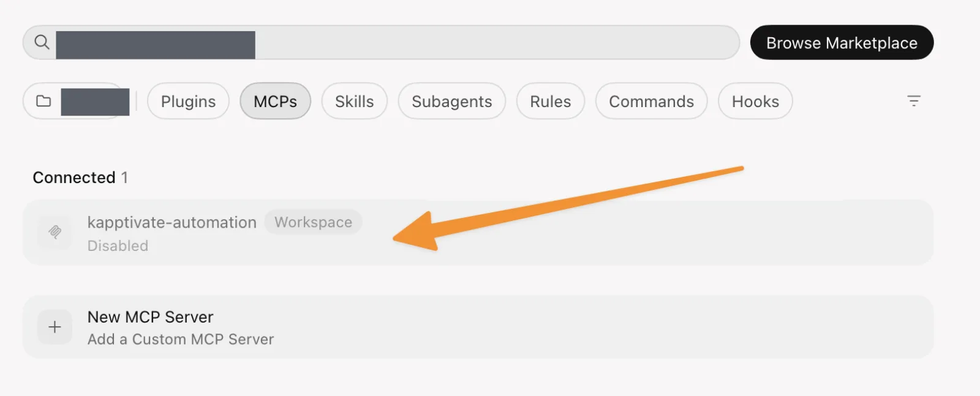Switch to the Skills tab
Viewport: 980px width, 396px height.
click(354, 101)
